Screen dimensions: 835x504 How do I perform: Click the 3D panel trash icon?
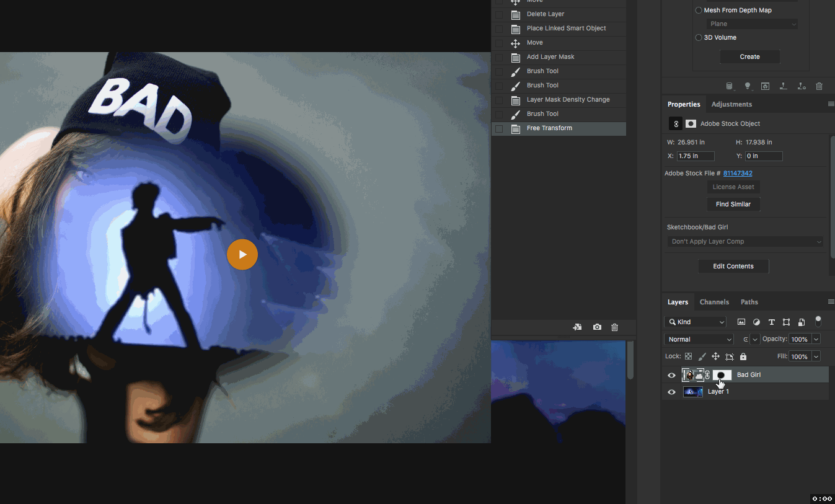click(x=820, y=86)
